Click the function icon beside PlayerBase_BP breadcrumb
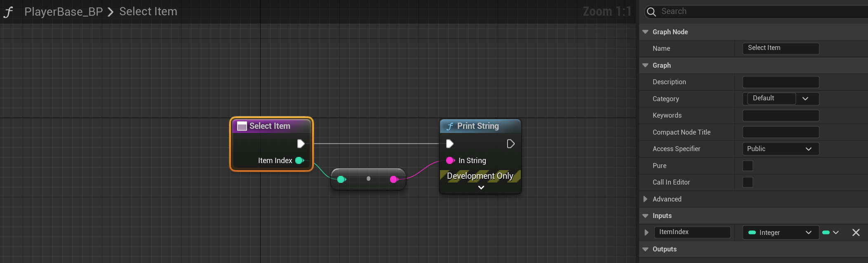This screenshot has width=868, height=263. click(x=8, y=12)
